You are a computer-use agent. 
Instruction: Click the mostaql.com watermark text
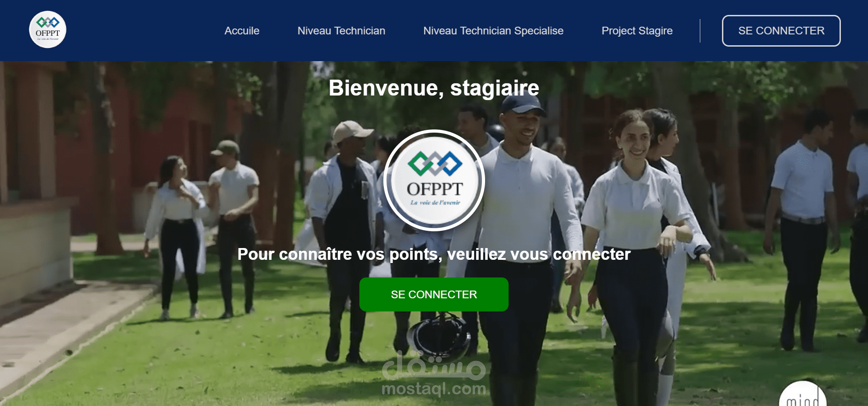tap(434, 389)
